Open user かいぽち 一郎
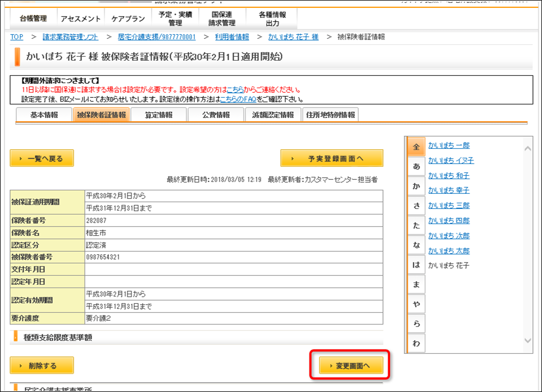The image size is (542, 392). [x=449, y=145]
